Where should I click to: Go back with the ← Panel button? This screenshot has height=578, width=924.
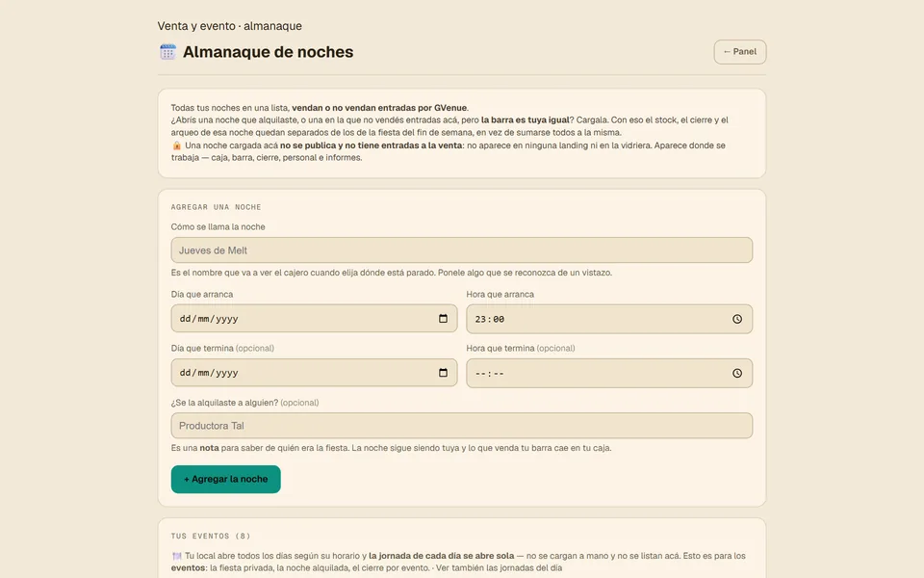tap(740, 52)
